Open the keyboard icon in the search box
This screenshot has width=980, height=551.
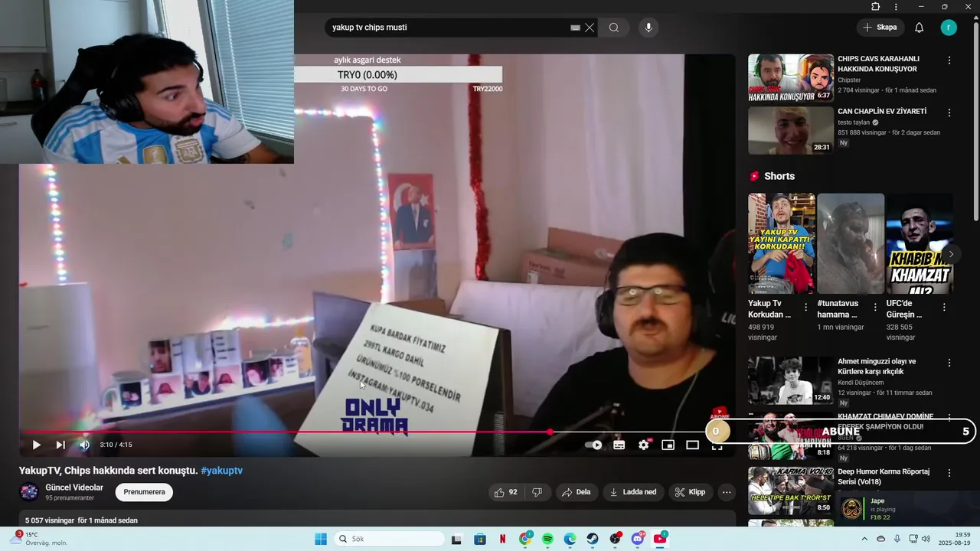575,28
